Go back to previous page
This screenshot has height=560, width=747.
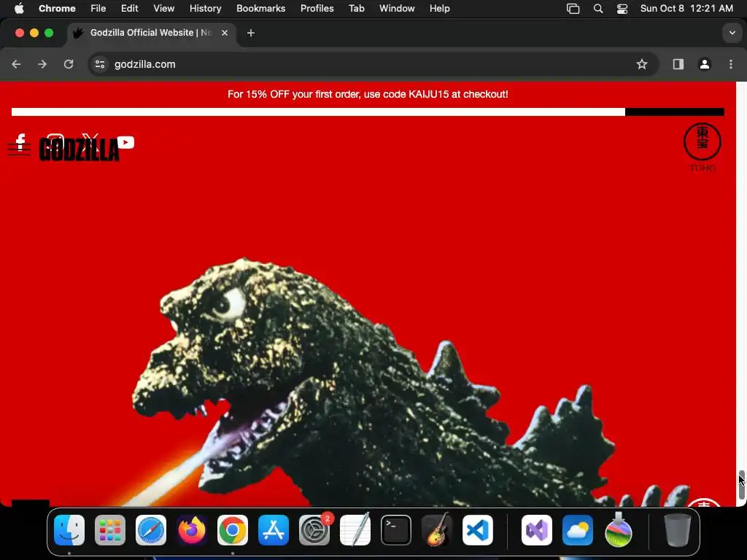tap(16, 64)
